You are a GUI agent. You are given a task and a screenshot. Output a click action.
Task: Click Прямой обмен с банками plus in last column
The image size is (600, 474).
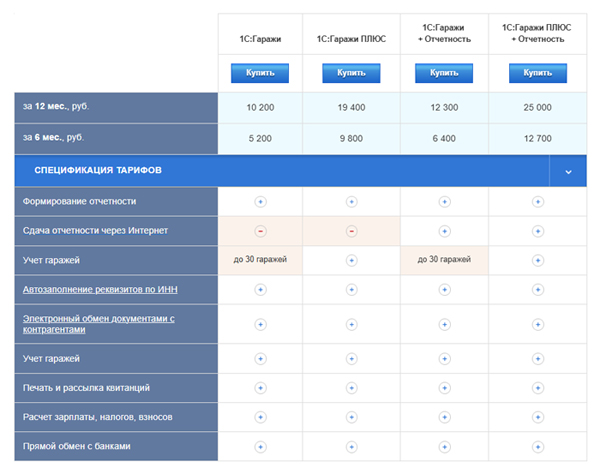[x=537, y=446]
